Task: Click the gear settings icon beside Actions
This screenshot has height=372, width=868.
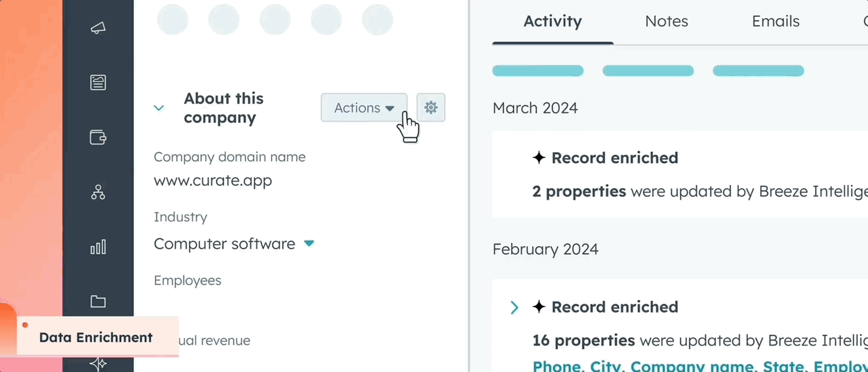Action: (x=431, y=107)
